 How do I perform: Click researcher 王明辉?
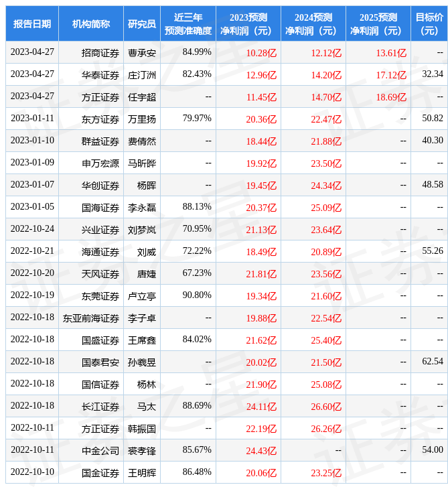(x=142, y=473)
